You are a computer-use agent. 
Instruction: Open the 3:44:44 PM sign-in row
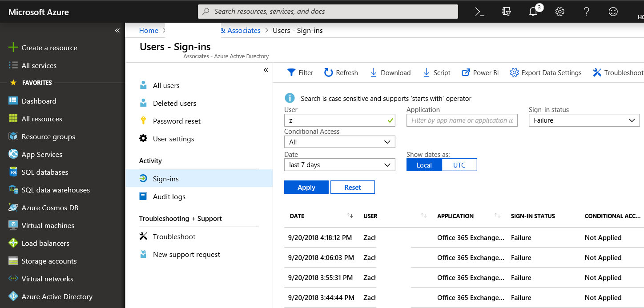[464, 298]
